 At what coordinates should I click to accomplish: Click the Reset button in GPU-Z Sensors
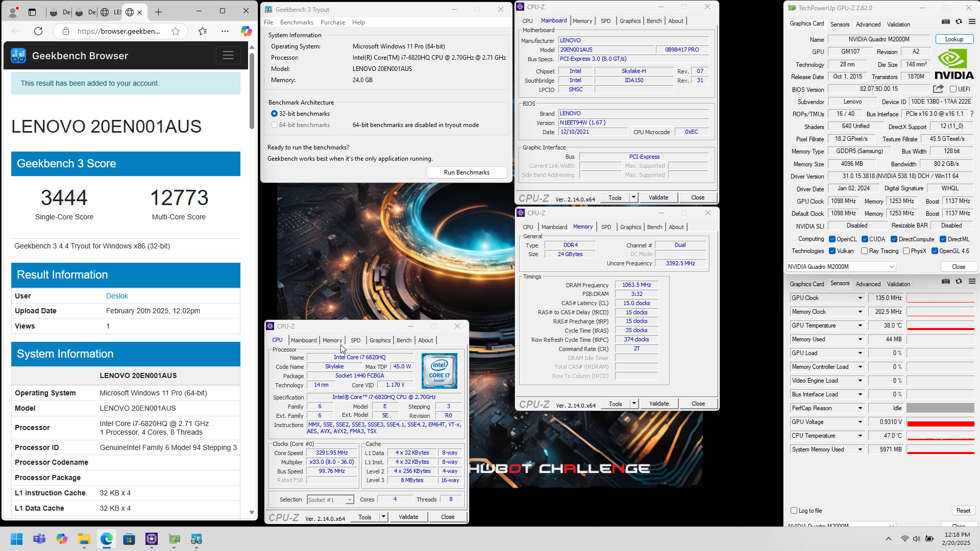963,511
